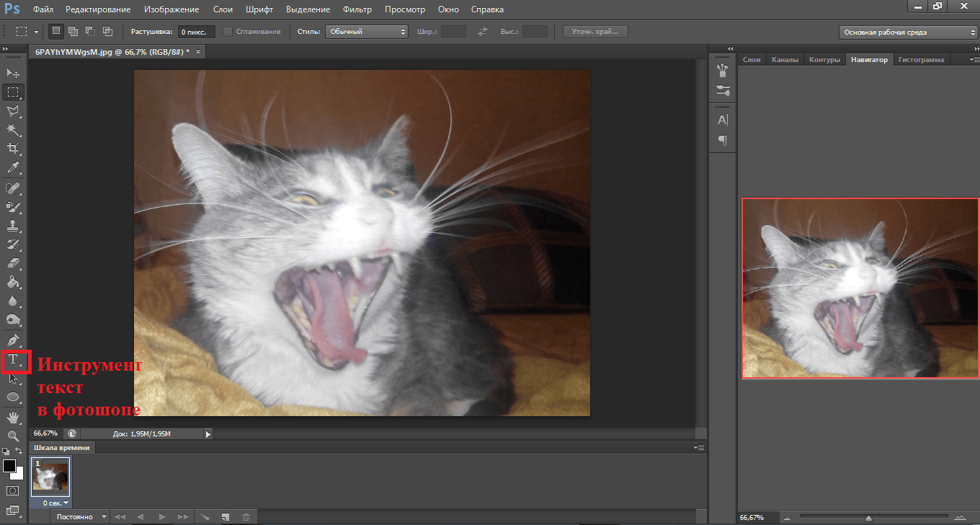Toggle the Сглаживание checkbox
Viewport: 980px width, 525px height.
point(228,32)
